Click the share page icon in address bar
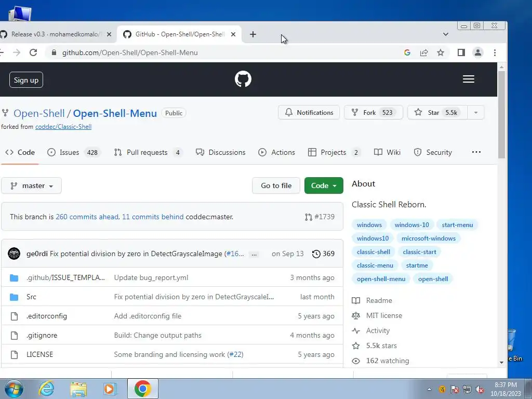 tap(424, 52)
